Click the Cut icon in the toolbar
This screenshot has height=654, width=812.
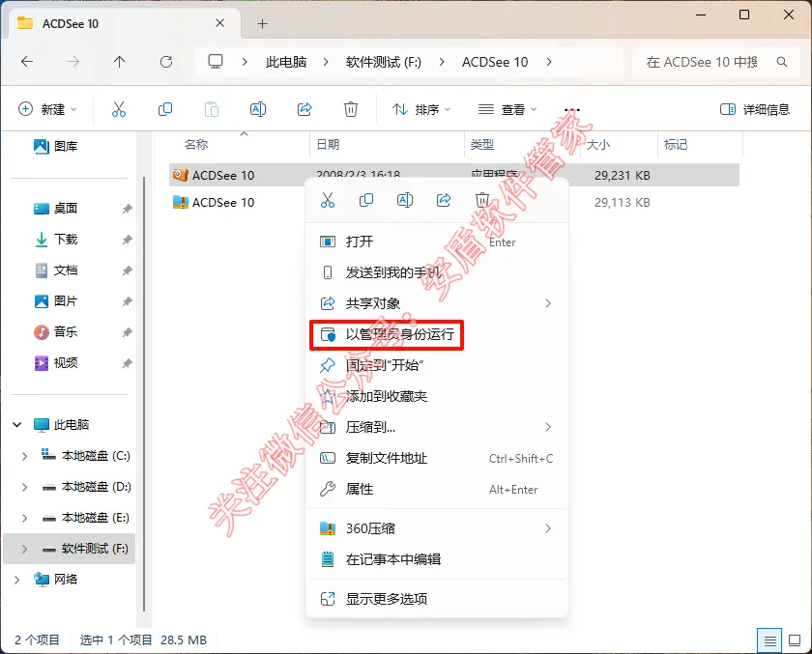119,109
